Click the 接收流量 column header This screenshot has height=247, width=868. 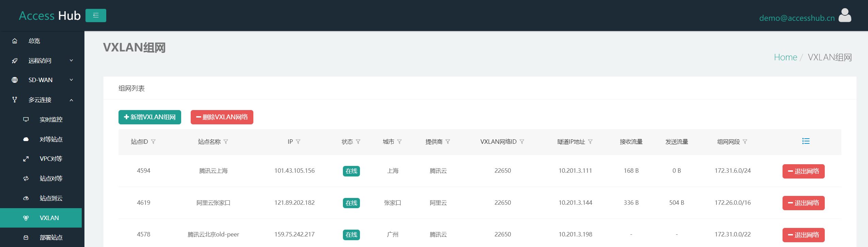tap(631, 142)
